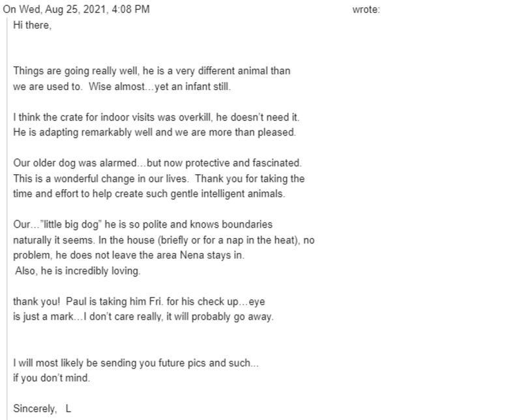Click the line 'Our older dog was alarmed'

pos(157,163)
